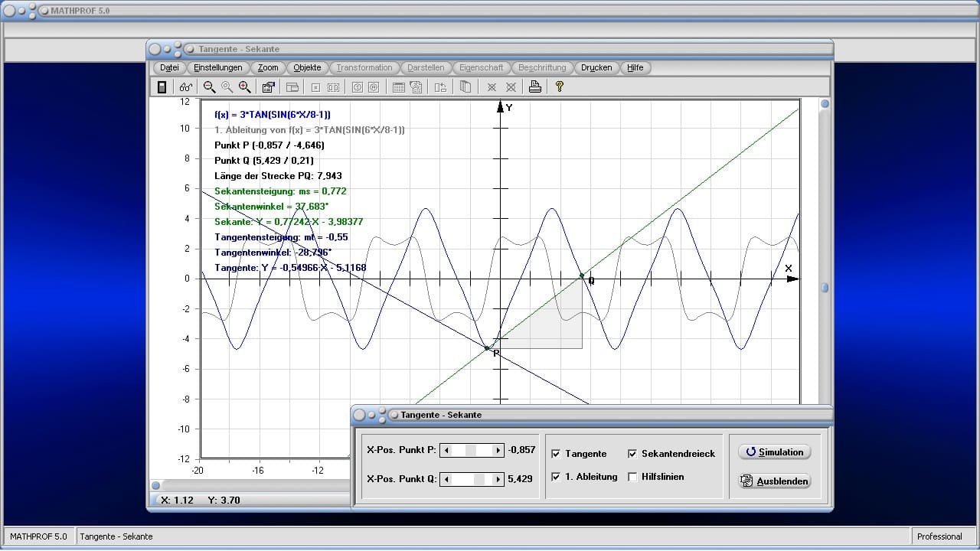The width and height of the screenshot is (980, 551).
Task: Toggle the 1. Ableitung checkbox
Action: (556, 477)
